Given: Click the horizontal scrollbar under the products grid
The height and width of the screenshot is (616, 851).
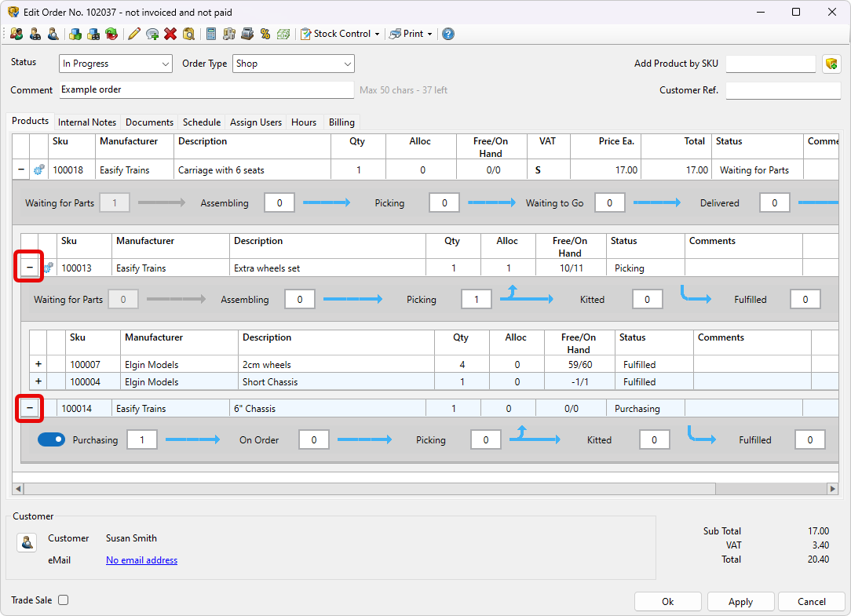Looking at the screenshot, I should tap(369, 489).
